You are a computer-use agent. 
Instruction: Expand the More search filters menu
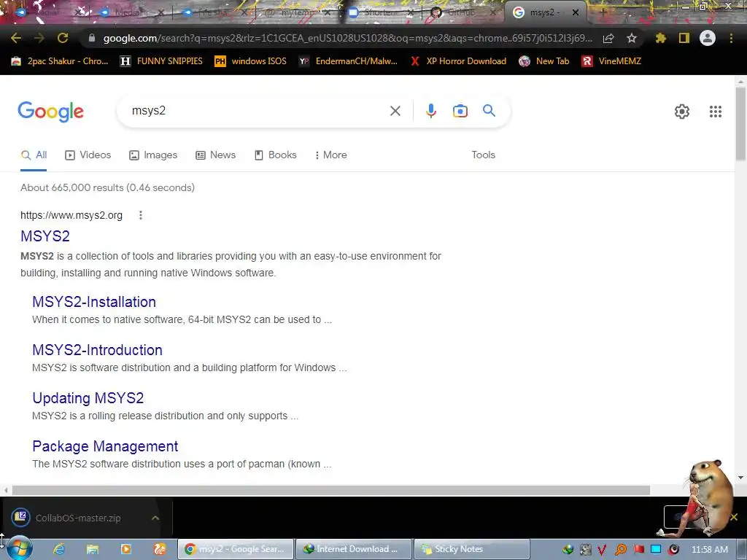pyautogui.click(x=330, y=155)
